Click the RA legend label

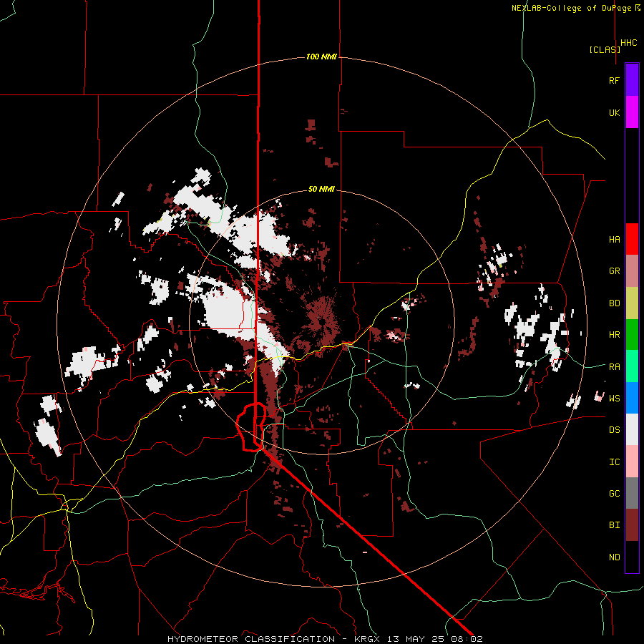point(614,366)
